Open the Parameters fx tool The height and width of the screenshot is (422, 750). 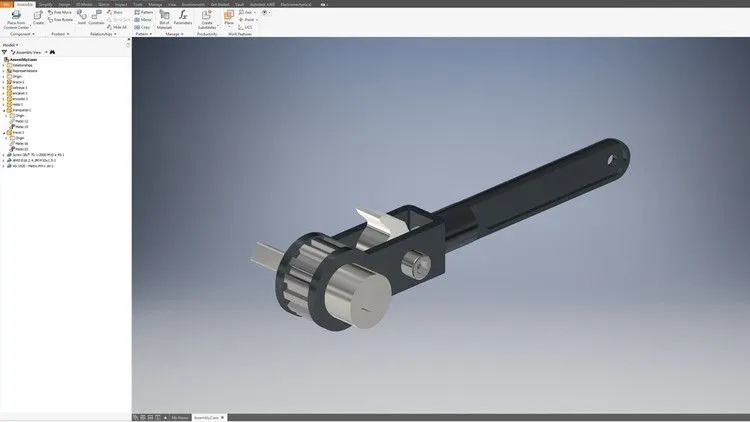183,15
